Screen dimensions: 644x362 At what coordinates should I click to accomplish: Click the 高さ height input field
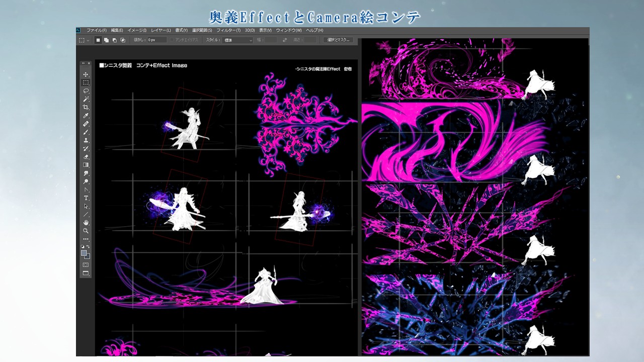(311, 40)
